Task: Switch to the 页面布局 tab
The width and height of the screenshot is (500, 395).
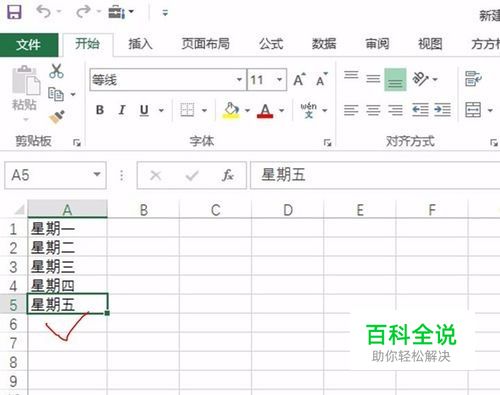Action: (x=205, y=44)
